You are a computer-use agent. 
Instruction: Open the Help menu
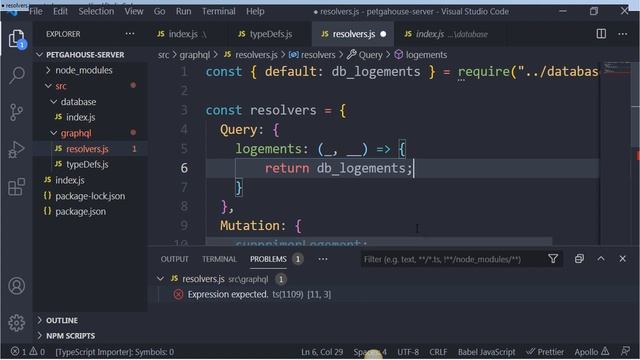(x=255, y=11)
